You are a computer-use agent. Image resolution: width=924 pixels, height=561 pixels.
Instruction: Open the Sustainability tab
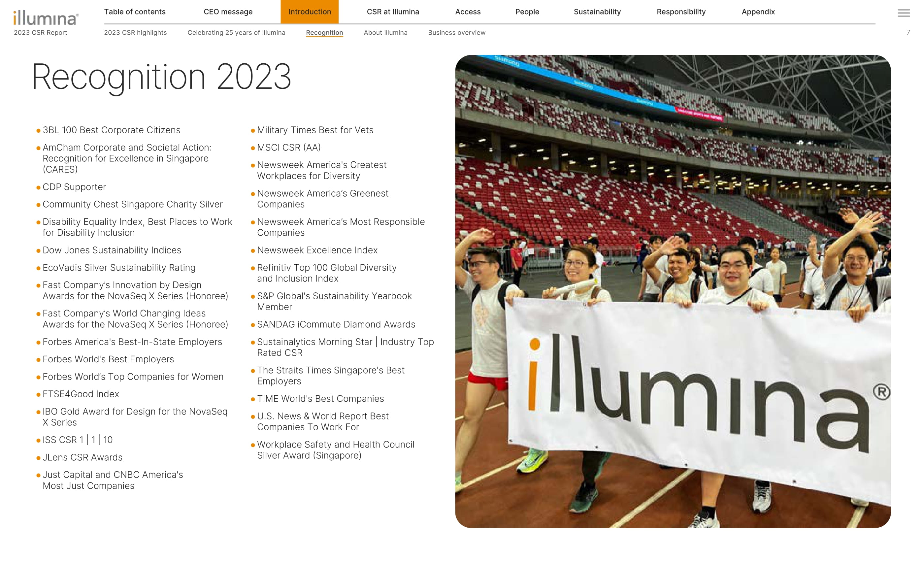pyautogui.click(x=597, y=12)
